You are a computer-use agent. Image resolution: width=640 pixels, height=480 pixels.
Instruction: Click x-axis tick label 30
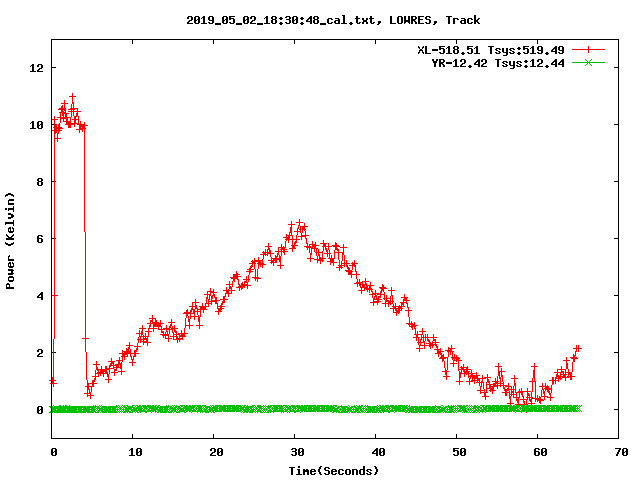(x=297, y=452)
